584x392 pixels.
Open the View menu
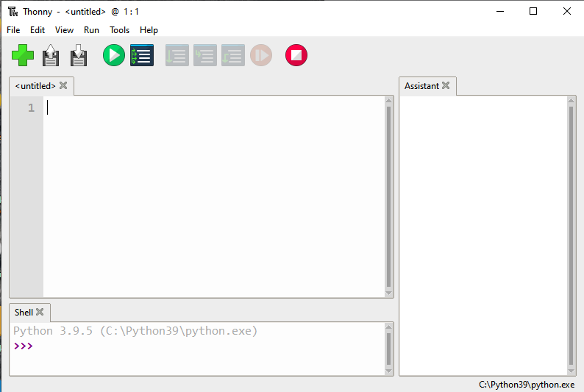(x=64, y=30)
